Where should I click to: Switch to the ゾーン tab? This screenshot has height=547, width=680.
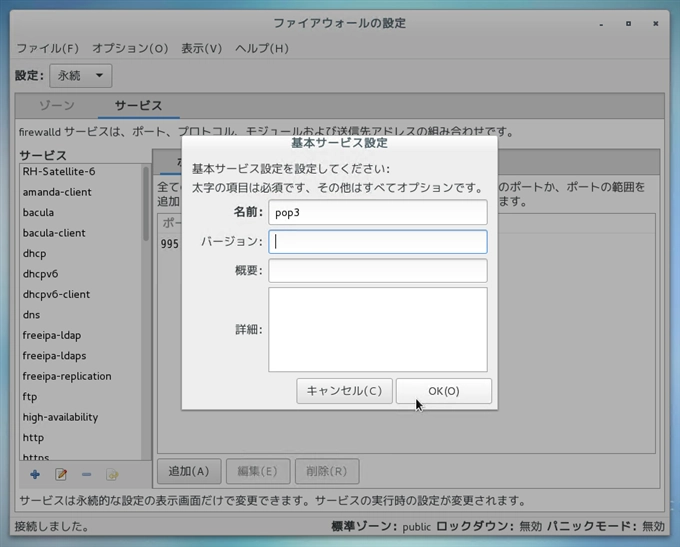click(57, 105)
